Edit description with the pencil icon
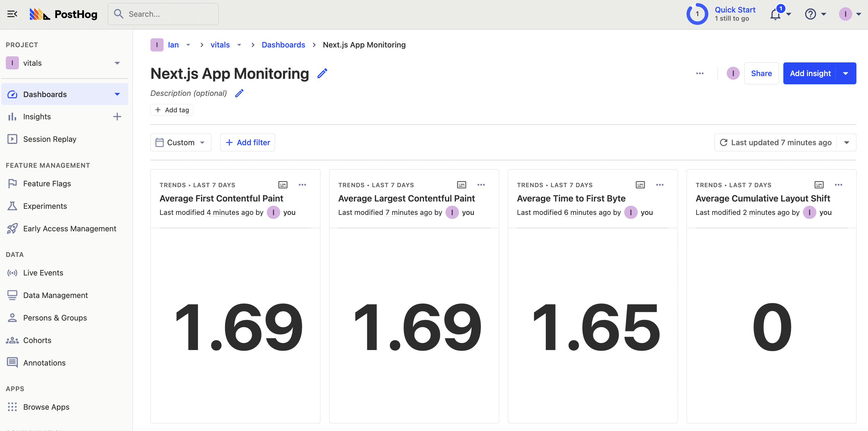The image size is (868, 431). click(239, 93)
